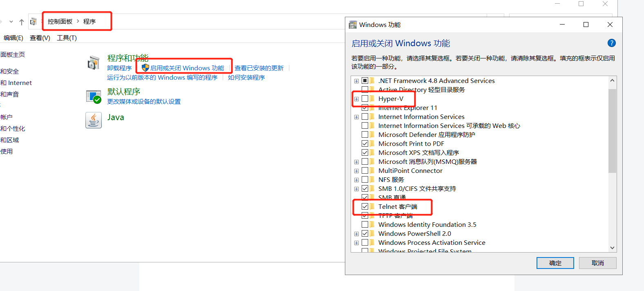The height and width of the screenshot is (291, 644).
Task: Enable the Microsoft Defender application guard checkbox
Action: tap(365, 134)
